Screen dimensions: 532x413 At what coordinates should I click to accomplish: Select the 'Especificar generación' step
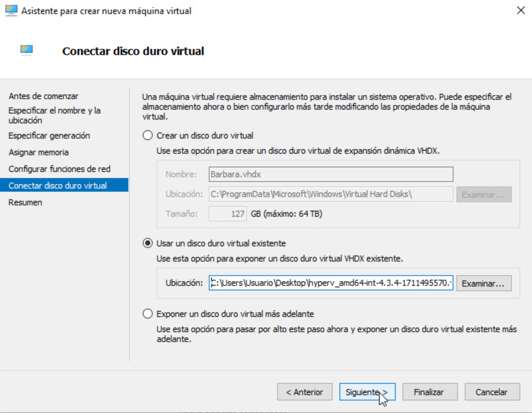(49, 136)
